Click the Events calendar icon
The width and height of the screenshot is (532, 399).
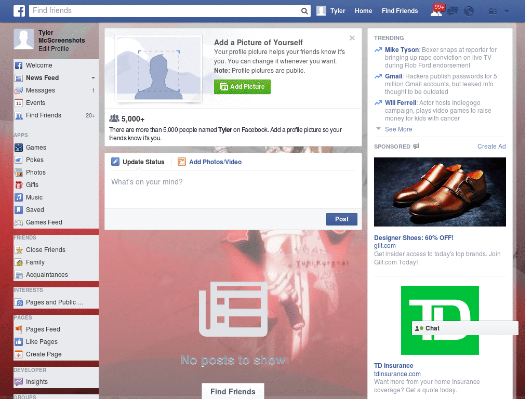[x=19, y=103]
